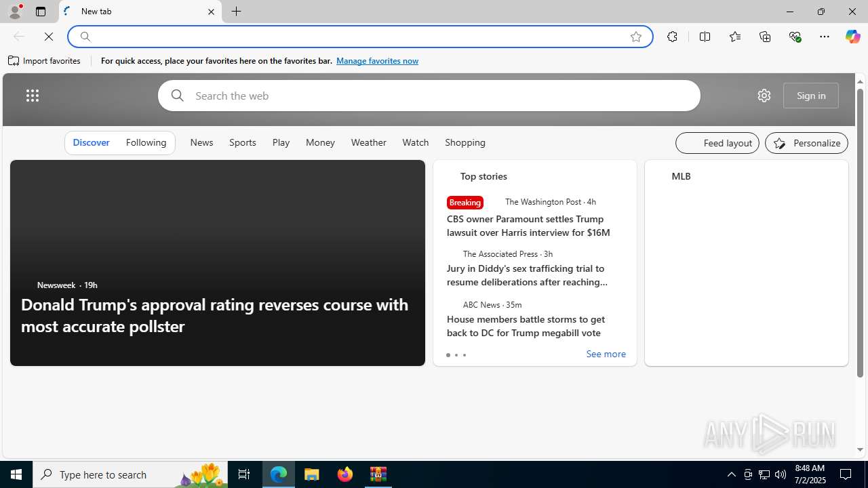
Task: Add this page to favorites star
Action: 635,37
